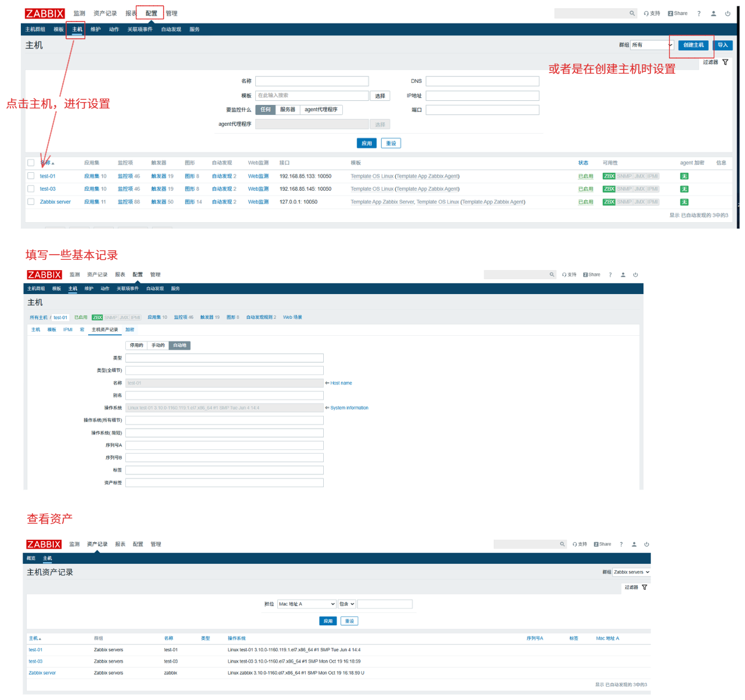Open Zabbix server link in the 主机资产记录 table
Image resolution: width=745 pixels, height=700 pixels.
42,673
